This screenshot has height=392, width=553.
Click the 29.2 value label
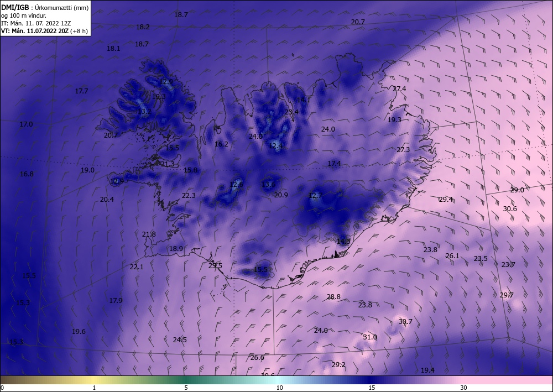[x=338, y=365]
